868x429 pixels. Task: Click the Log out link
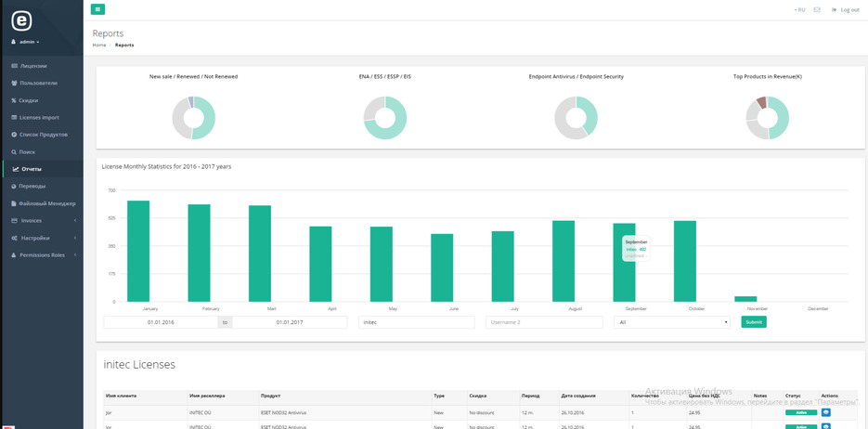point(846,10)
